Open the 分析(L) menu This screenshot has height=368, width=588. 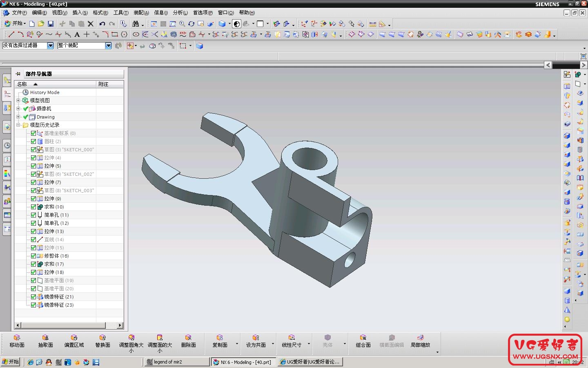[x=180, y=13]
